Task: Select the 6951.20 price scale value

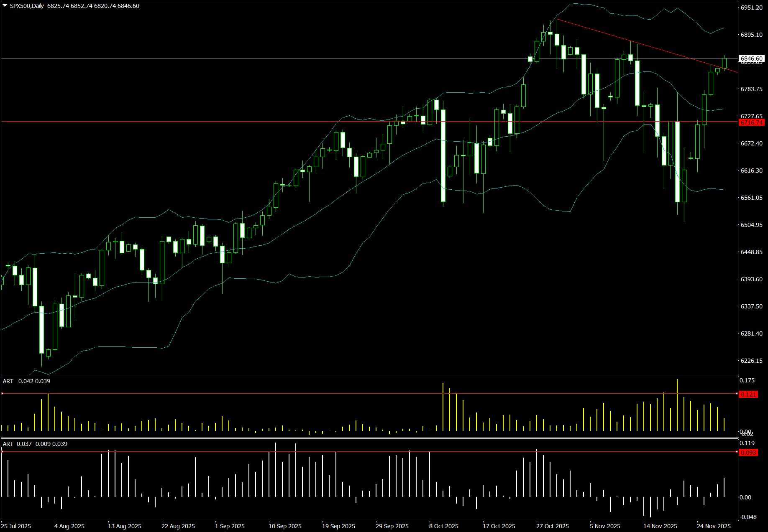Action: (751, 7)
